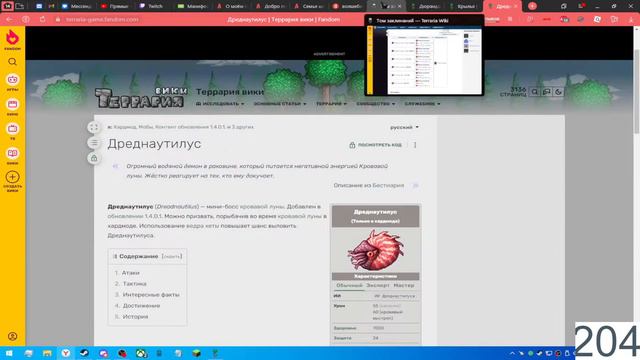Screen dimensions: 640x360
Task: Expand the Сообщество navigation menu
Action: (376, 104)
